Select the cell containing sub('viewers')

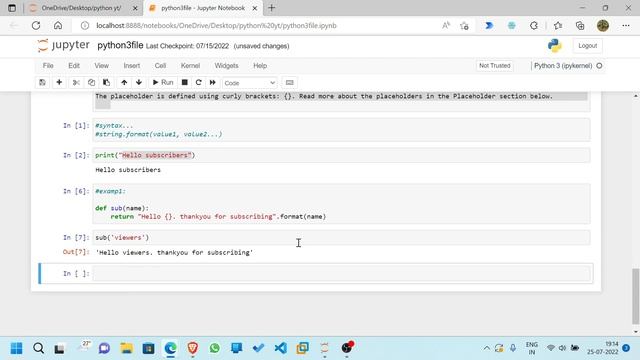click(341, 238)
